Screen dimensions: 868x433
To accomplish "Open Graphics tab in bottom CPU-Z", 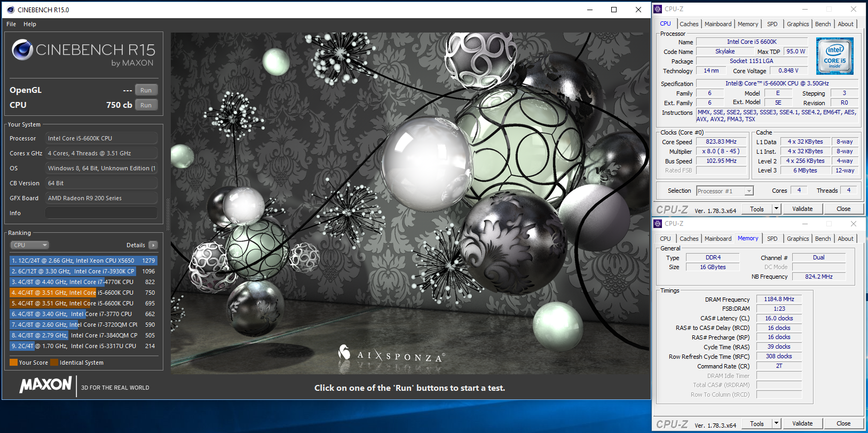I will 798,239.
